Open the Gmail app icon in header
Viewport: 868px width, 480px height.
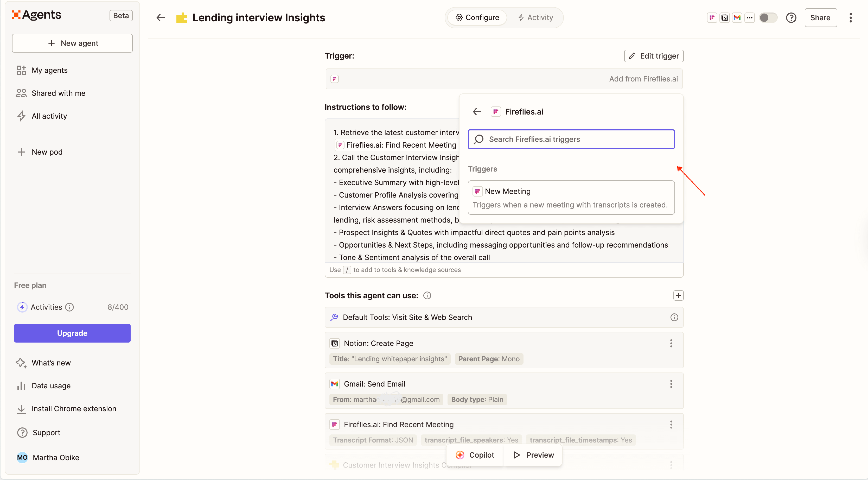tap(737, 17)
